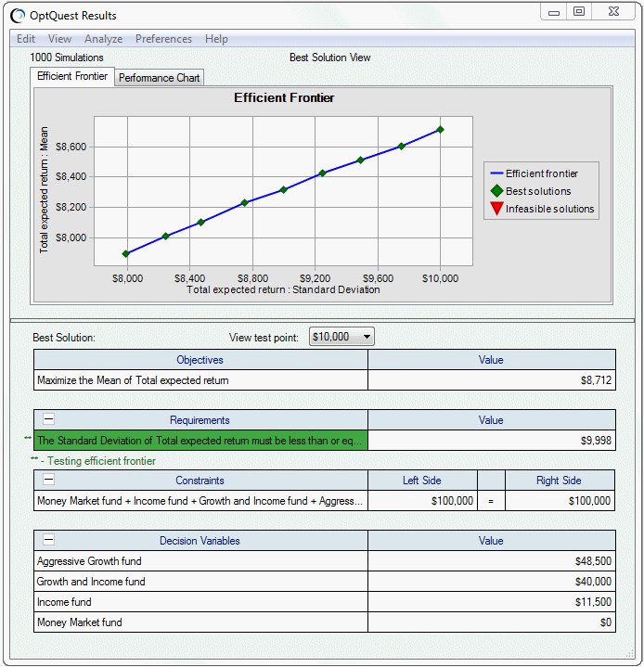Collapse the Decision Variables section
Viewport: 644px width, 667px height.
pyautogui.click(x=49, y=540)
